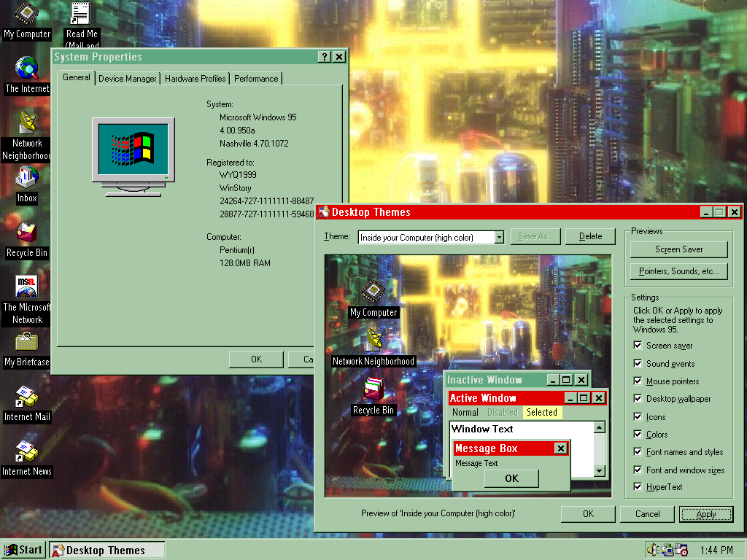Switch to the General tab

coord(76,77)
